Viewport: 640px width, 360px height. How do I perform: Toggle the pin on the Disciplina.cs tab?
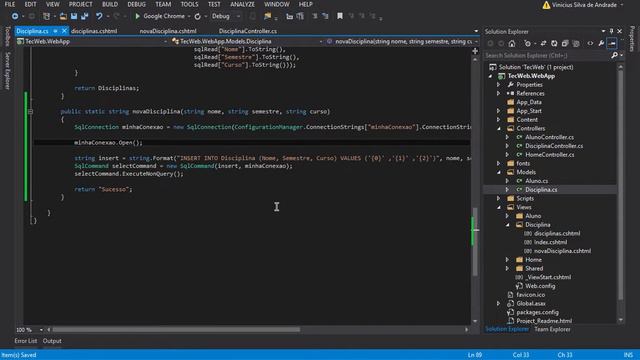pyautogui.click(x=55, y=31)
